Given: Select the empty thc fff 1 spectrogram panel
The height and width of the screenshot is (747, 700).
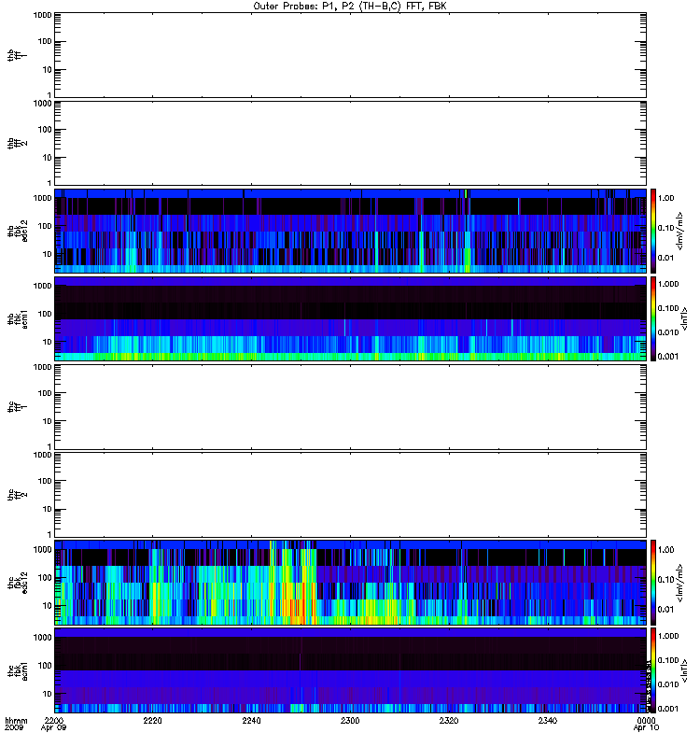Looking at the screenshot, I should tap(350, 407).
